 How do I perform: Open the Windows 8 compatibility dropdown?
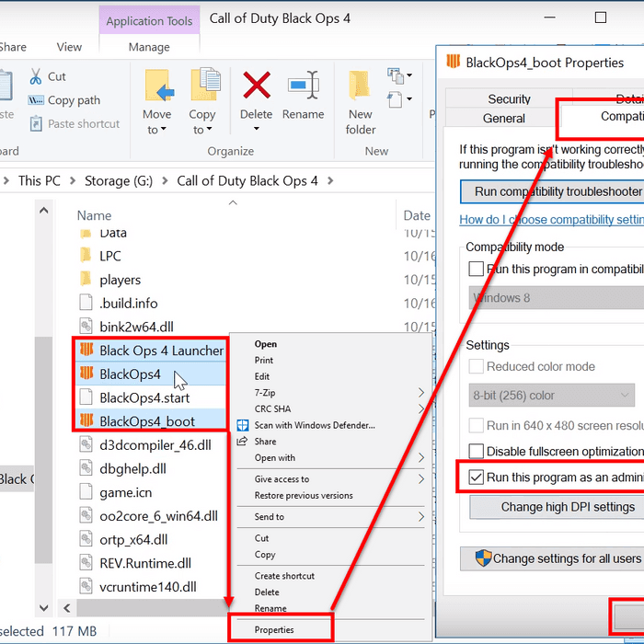556,298
